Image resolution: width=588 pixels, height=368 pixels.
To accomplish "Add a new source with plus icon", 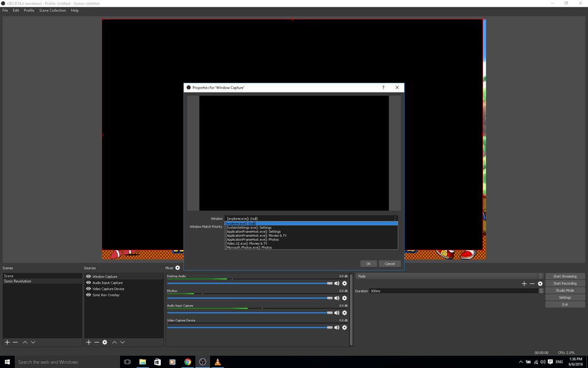I will tap(88, 342).
